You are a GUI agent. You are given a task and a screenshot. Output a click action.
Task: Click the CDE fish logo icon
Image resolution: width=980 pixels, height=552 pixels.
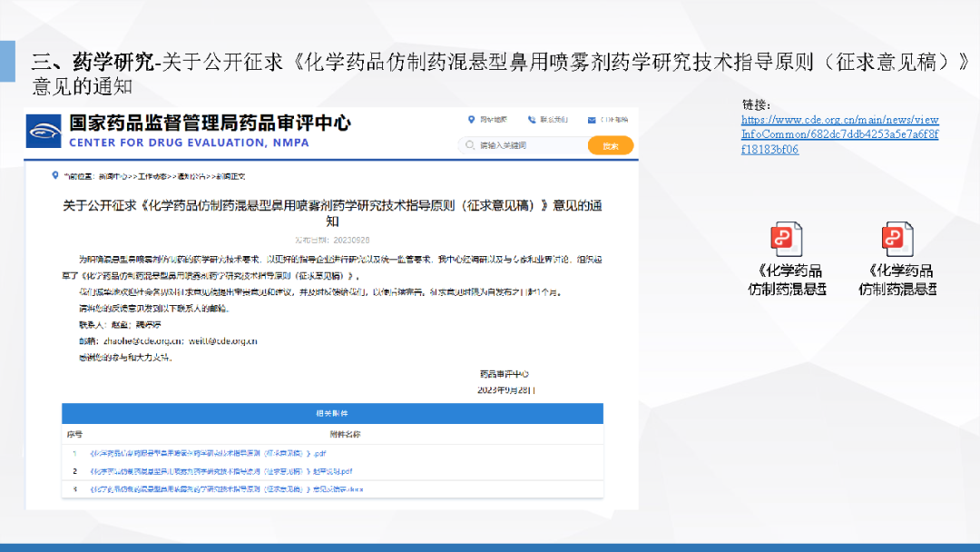tap(44, 131)
